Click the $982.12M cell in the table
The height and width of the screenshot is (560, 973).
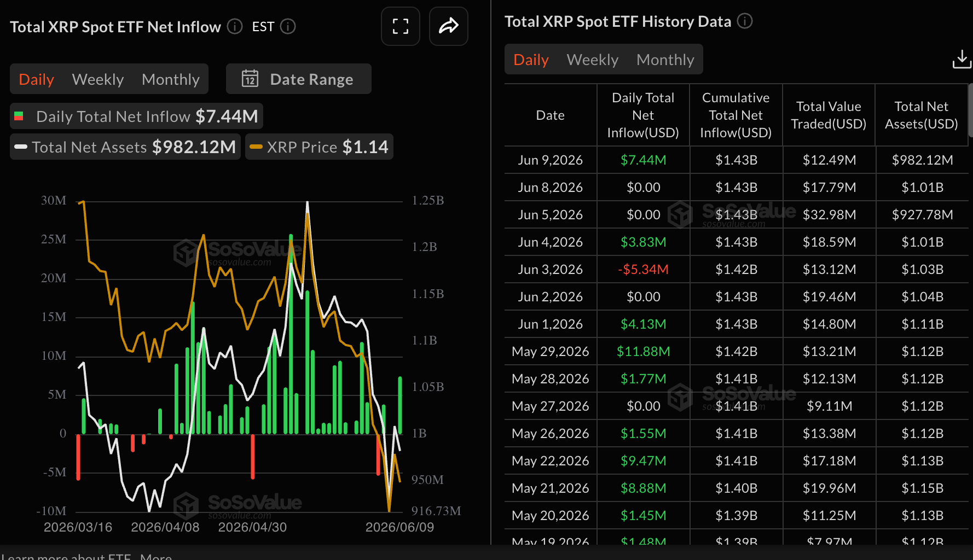point(922,160)
